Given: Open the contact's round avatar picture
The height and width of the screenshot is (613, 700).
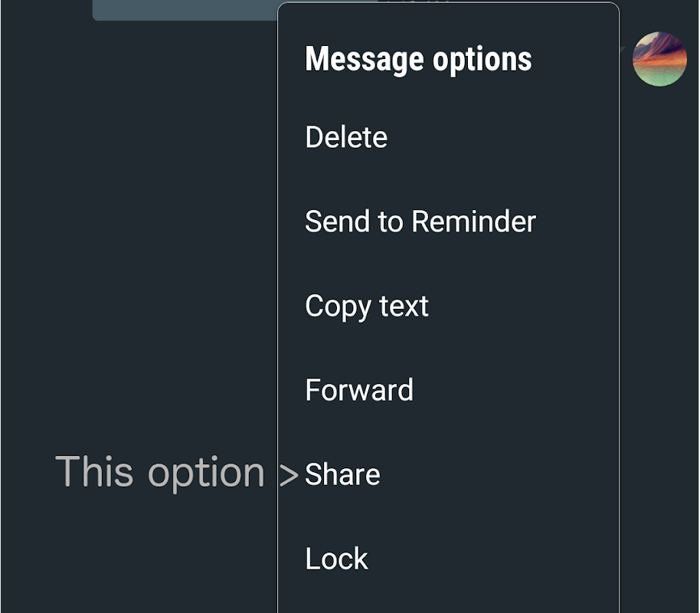Looking at the screenshot, I should 659,58.
